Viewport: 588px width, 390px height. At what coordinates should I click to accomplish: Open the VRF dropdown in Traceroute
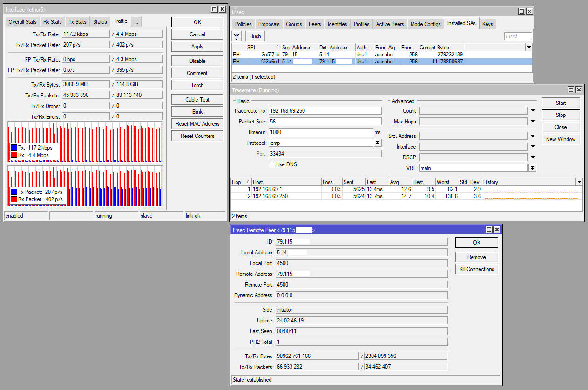(532, 168)
